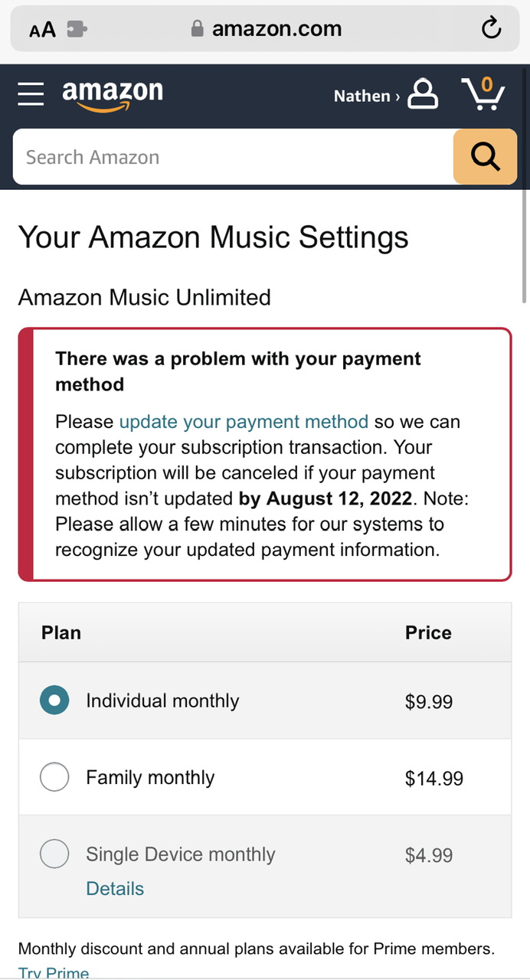Image resolution: width=530 pixels, height=980 pixels.
Task: Select the Single Device monthly plan
Action: tap(54, 853)
